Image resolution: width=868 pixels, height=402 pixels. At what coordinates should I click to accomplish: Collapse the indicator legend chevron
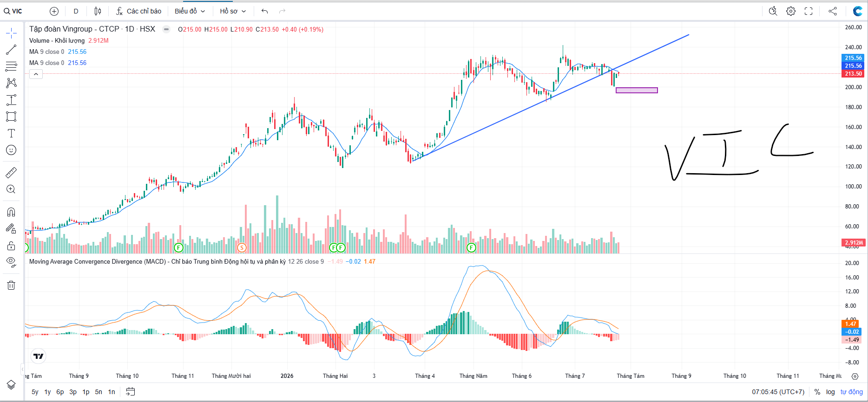36,74
